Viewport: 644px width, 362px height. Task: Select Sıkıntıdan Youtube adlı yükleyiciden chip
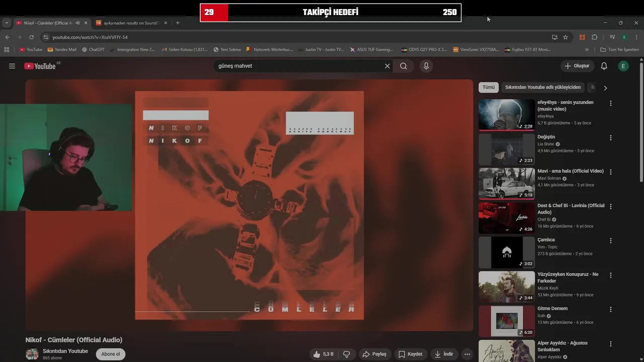point(543,87)
